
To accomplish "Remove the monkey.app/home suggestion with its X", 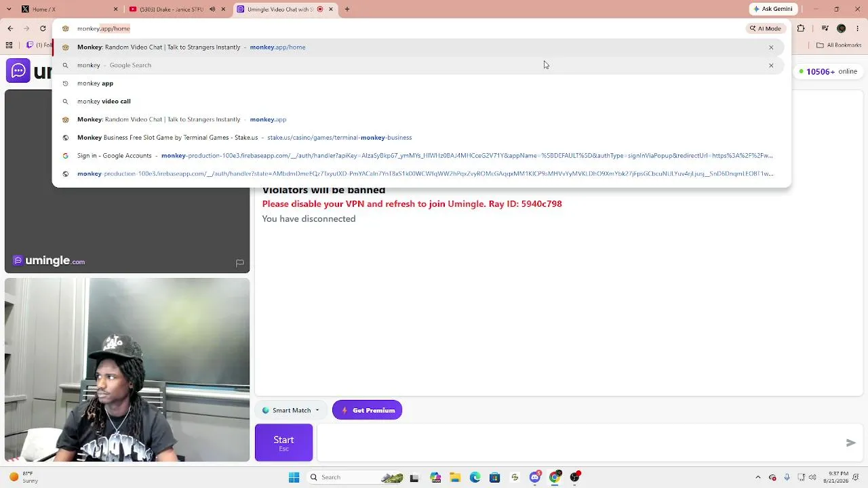I will pos(771,47).
